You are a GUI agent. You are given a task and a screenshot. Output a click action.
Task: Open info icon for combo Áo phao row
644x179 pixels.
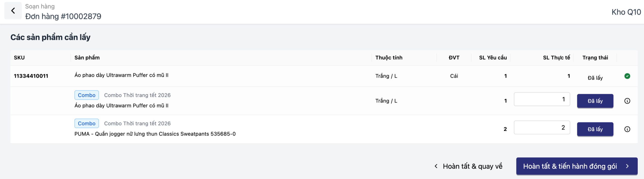627,101
